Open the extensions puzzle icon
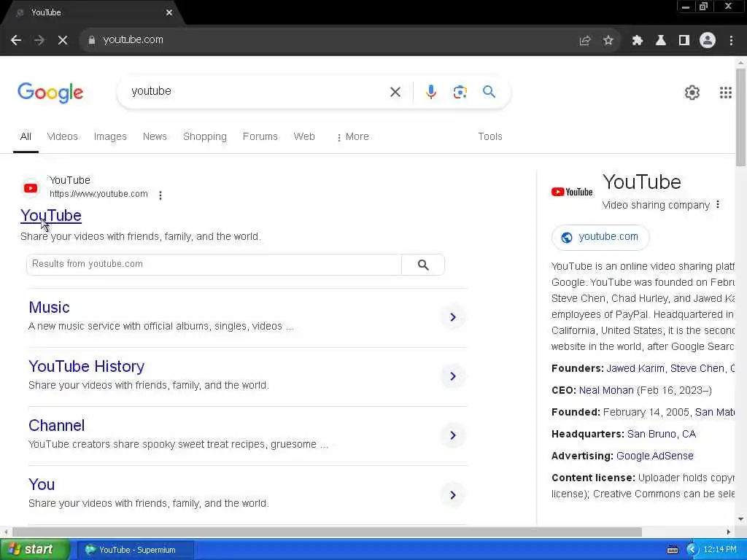 coord(638,41)
